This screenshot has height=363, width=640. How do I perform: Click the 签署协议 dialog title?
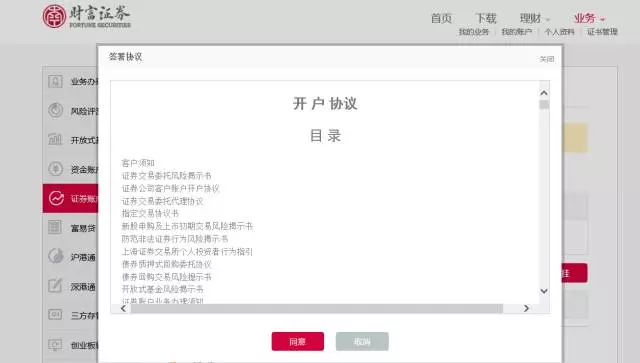tap(125, 57)
